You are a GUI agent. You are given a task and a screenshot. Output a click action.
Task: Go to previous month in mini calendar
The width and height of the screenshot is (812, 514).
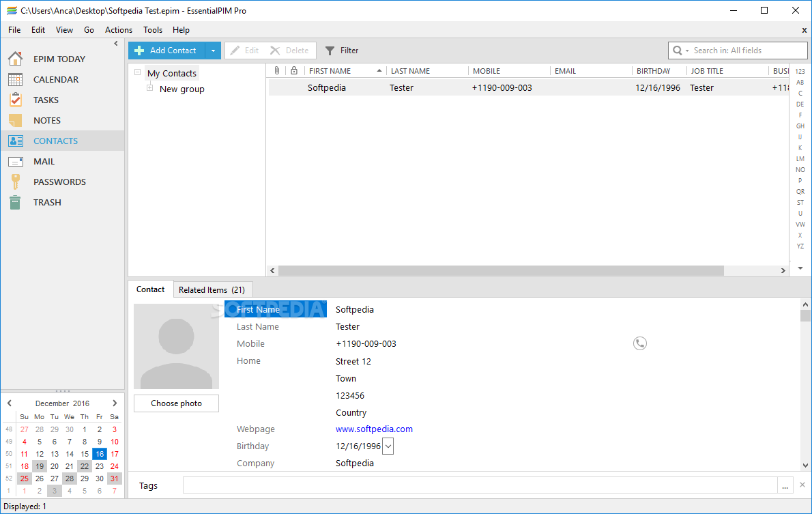tap(10, 403)
